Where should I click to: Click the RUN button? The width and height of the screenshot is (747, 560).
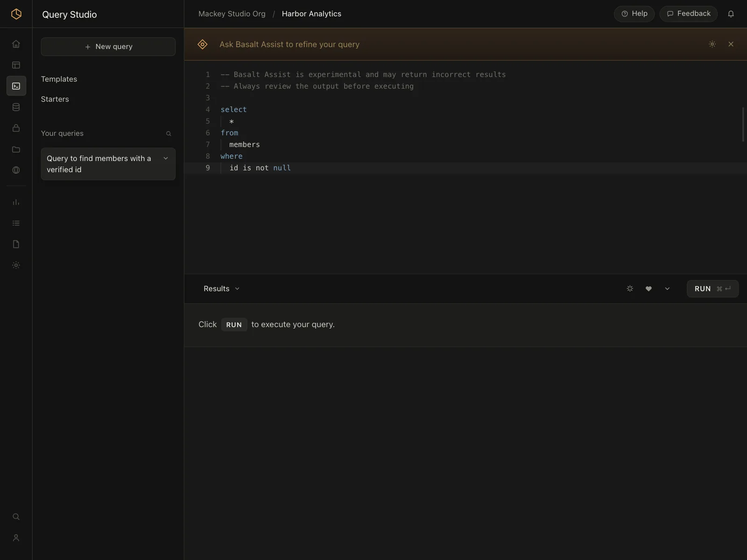coord(712,289)
